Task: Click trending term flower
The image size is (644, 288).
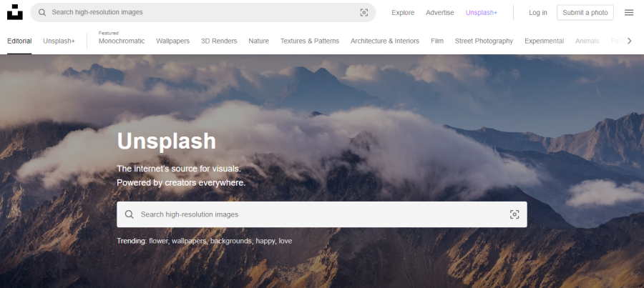Action: tap(158, 241)
